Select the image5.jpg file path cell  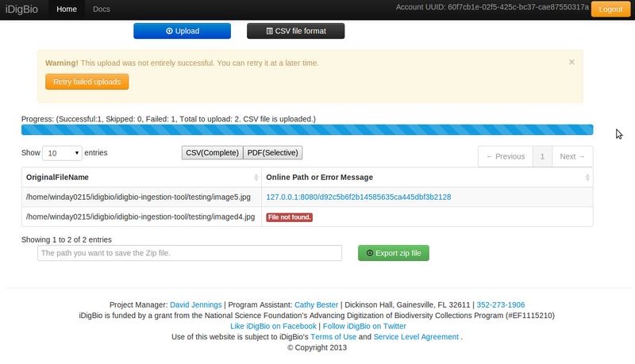(142, 197)
